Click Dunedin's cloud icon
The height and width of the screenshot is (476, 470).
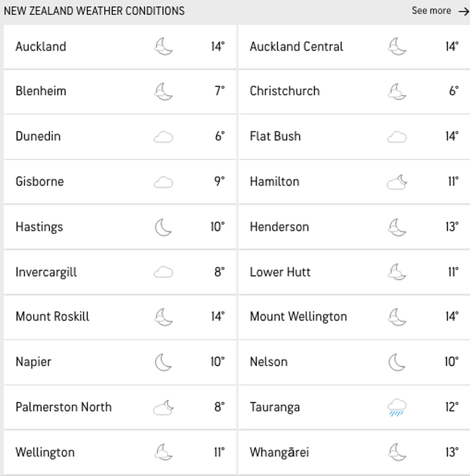click(164, 137)
